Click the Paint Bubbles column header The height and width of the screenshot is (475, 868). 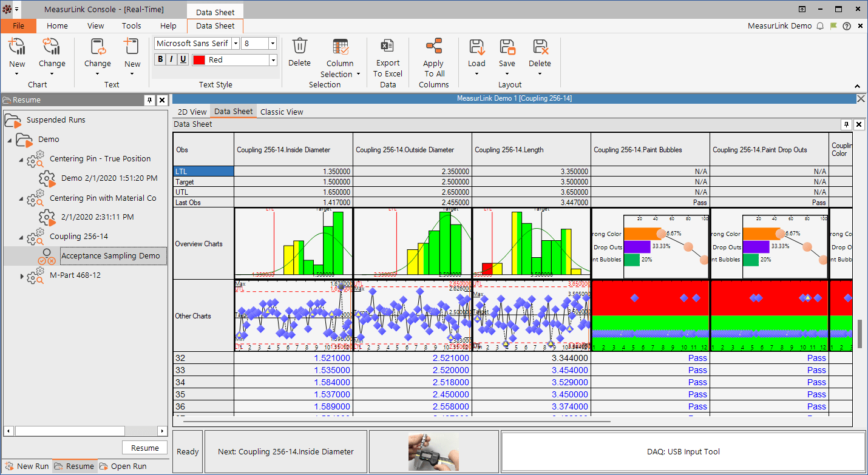pos(650,149)
